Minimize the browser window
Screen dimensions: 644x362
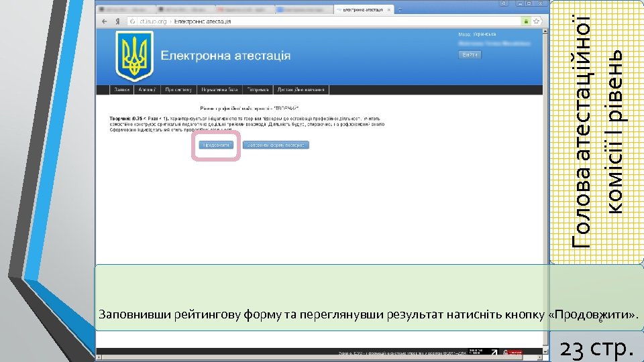pos(520,3)
